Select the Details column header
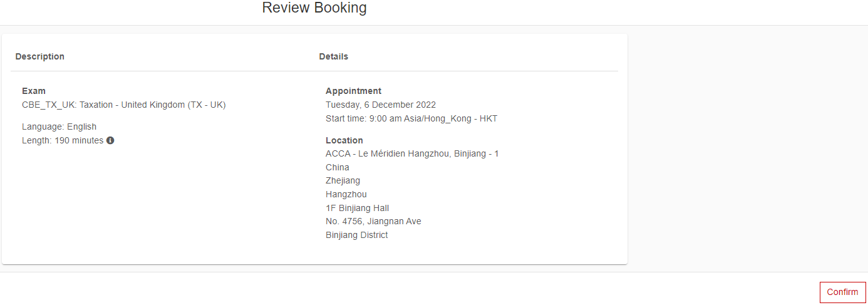Image resolution: width=868 pixels, height=305 pixels. click(x=334, y=56)
